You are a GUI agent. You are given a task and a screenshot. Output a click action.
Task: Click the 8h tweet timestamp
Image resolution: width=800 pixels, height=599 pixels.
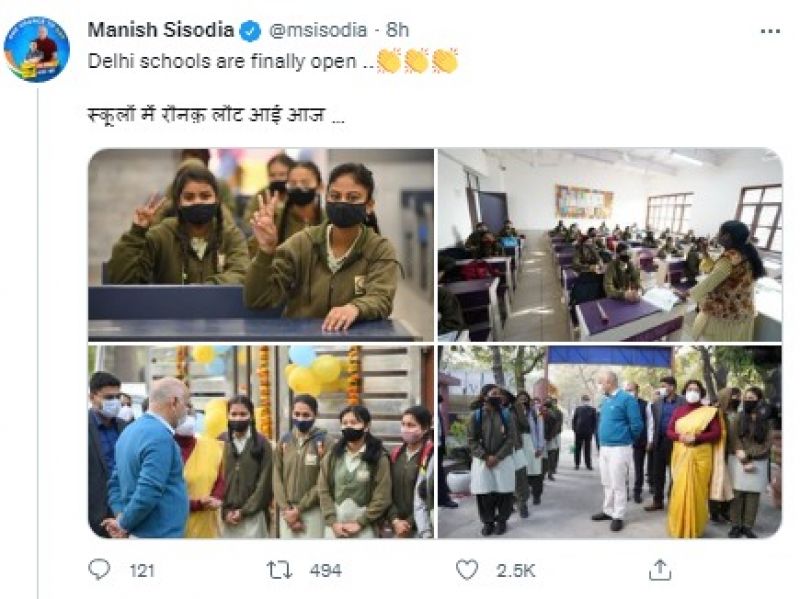pos(398,31)
